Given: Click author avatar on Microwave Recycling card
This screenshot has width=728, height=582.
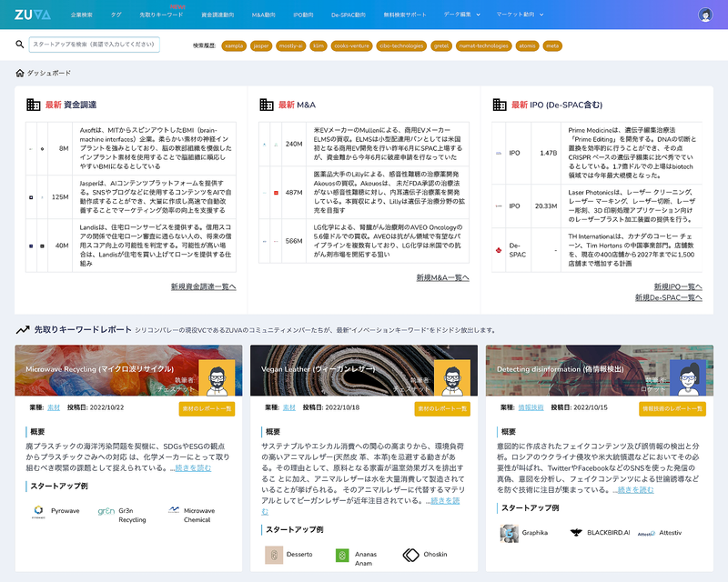Looking at the screenshot, I should [x=217, y=377].
